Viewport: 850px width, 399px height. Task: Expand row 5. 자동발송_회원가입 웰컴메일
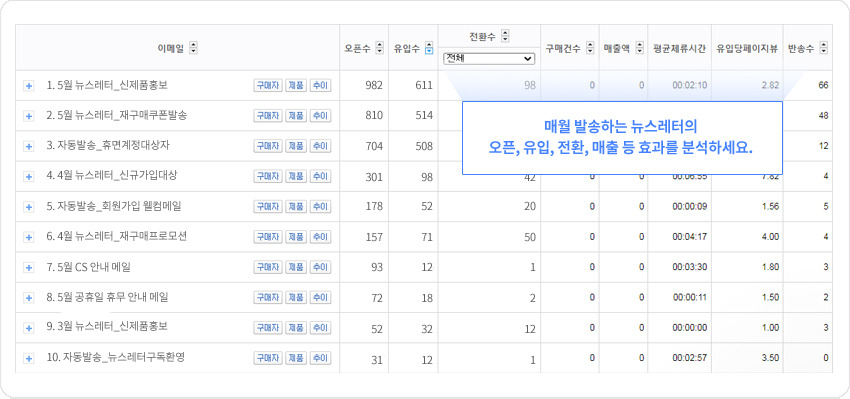(29, 207)
